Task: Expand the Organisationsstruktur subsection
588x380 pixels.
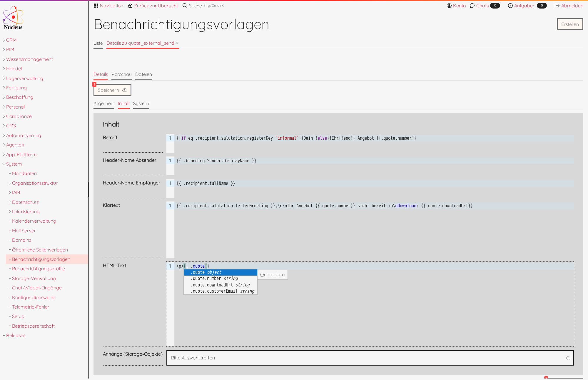Action: [10, 183]
